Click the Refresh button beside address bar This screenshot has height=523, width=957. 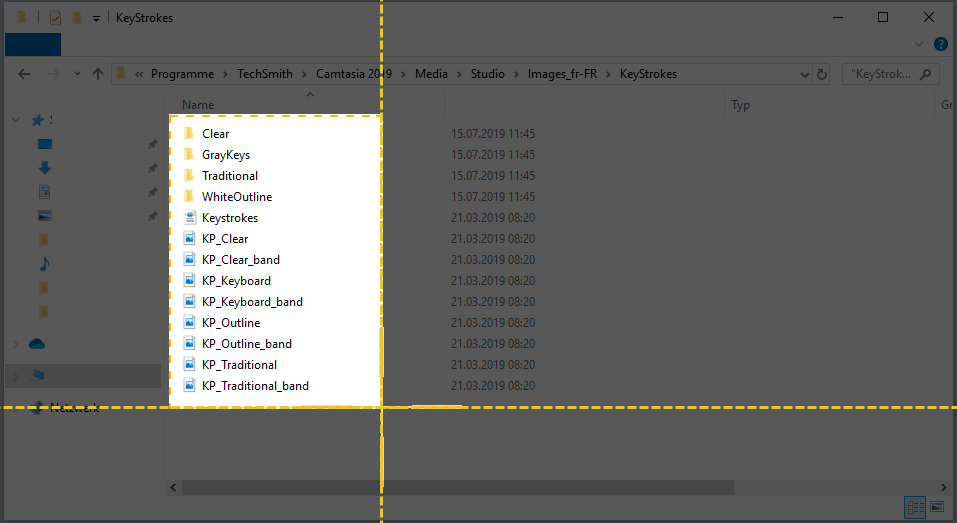[822, 74]
